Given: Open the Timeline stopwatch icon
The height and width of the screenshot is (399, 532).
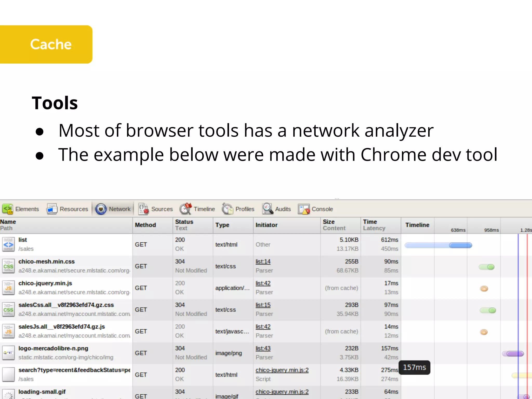Looking at the screenshot, I should (x=185, y=209).
